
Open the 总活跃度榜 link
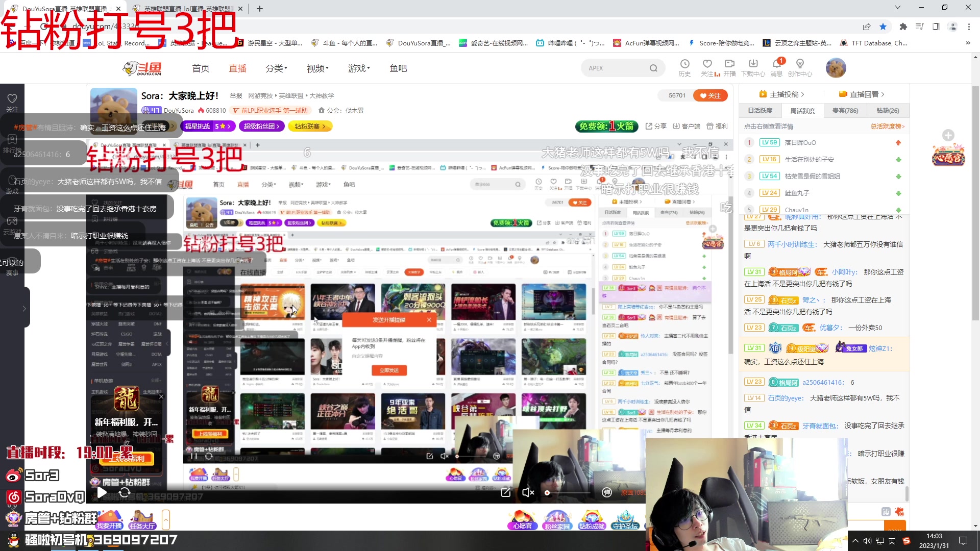coord(888,127)
